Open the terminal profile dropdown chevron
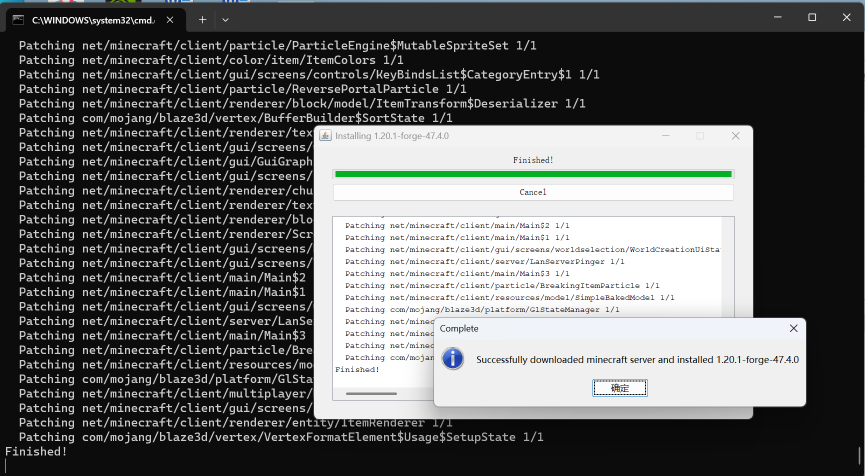 [225, 20]
